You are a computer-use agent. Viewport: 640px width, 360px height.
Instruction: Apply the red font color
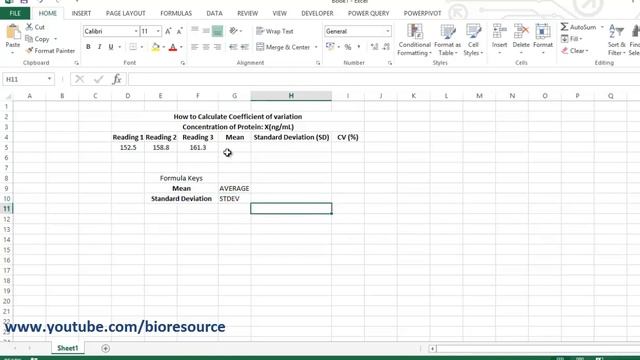pos(173,47)
